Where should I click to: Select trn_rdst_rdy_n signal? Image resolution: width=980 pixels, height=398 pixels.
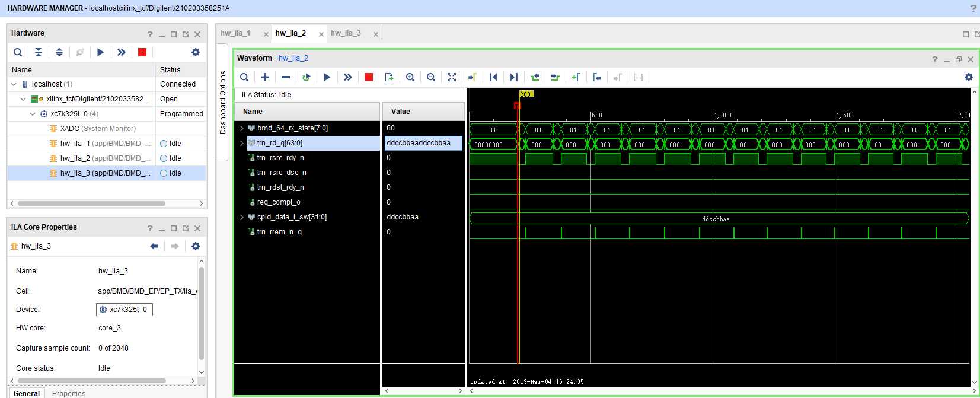click(280, 187)
